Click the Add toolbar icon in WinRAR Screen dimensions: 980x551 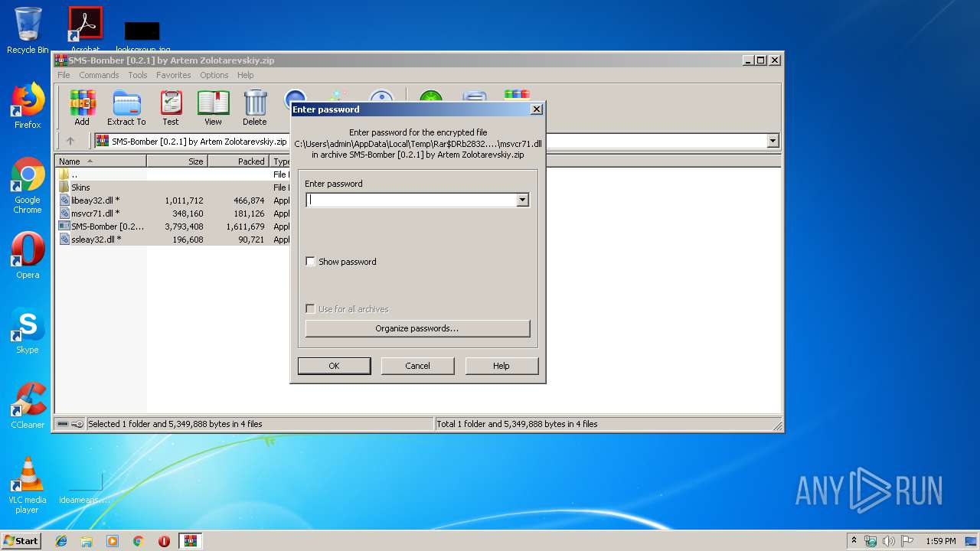pos(82,107)
